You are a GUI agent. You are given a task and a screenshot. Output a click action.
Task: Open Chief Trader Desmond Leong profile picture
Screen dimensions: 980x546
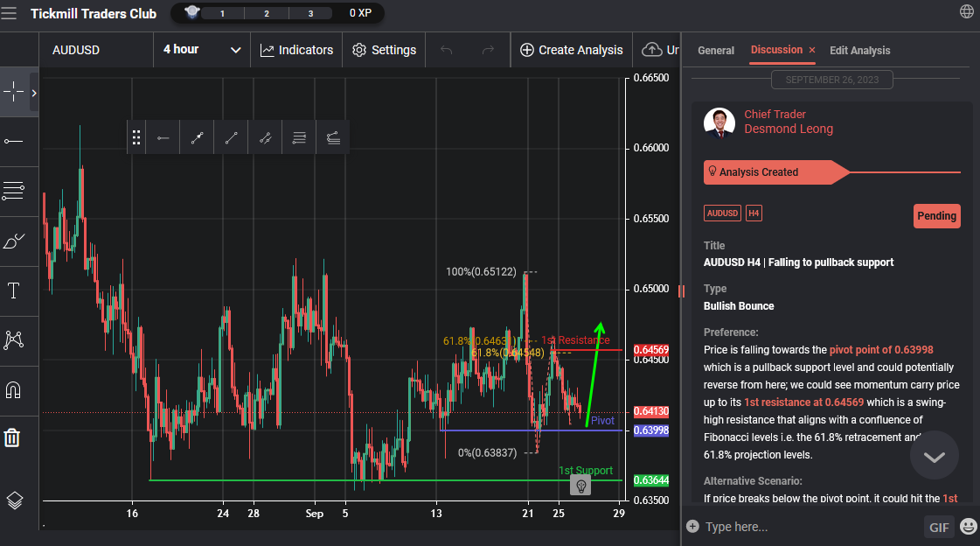click(x=719, y=122)
